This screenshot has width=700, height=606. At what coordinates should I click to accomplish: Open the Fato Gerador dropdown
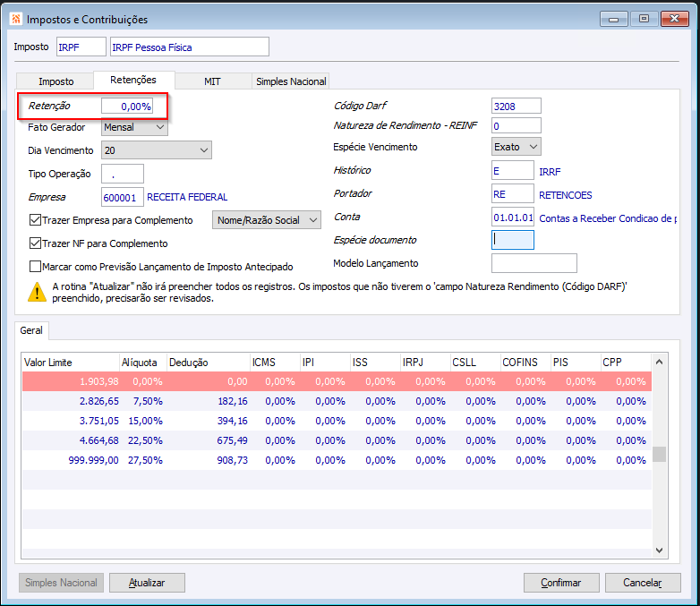coord(134,127)
